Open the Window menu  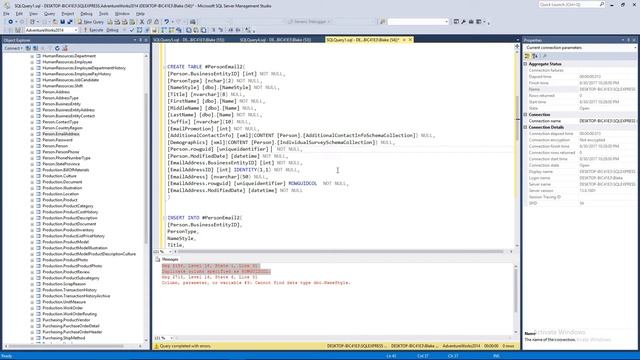(122, 14)
